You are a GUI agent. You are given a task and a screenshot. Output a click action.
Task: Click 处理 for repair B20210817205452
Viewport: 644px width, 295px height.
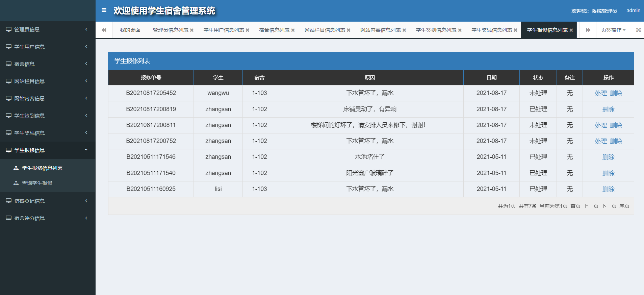[600, 93]
